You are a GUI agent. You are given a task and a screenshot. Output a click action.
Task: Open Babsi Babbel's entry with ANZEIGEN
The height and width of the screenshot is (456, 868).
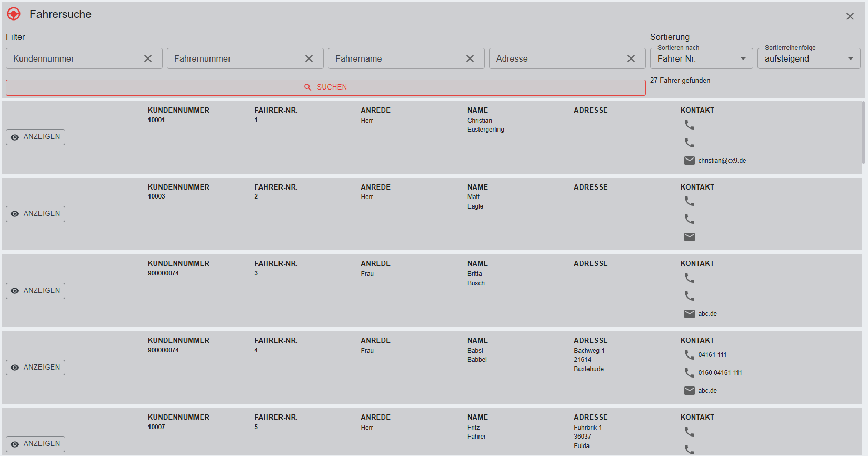pos(36,368)
